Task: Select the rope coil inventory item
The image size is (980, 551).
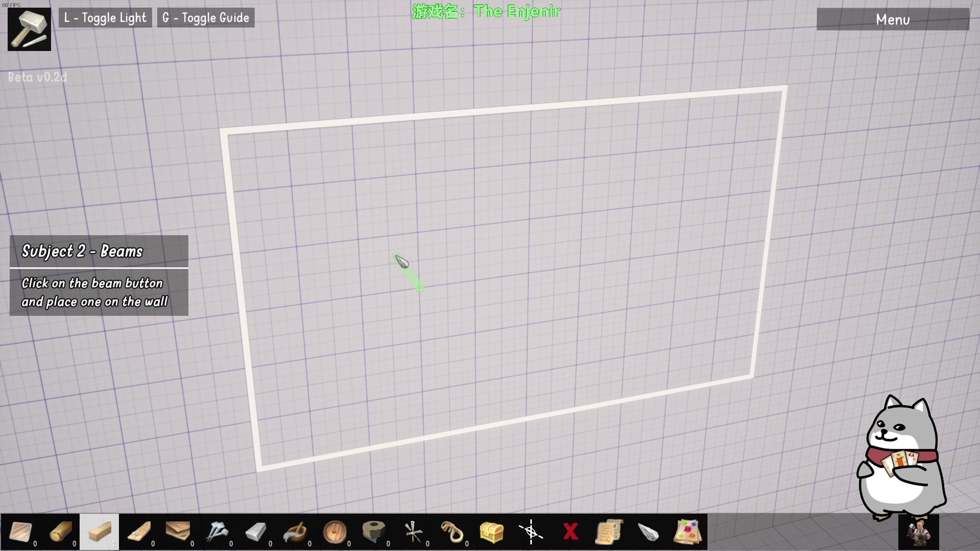Action: click(452, 532)
